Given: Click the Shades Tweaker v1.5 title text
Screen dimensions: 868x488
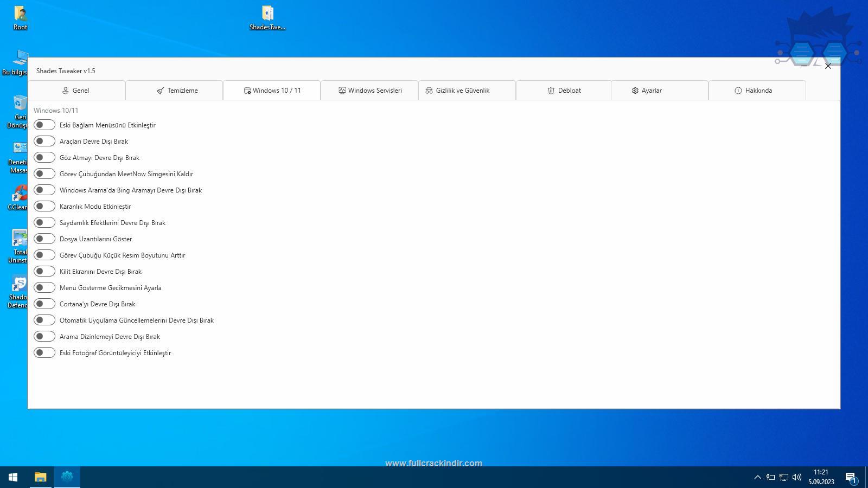Looking at the screenshot, I should (66, 71).
